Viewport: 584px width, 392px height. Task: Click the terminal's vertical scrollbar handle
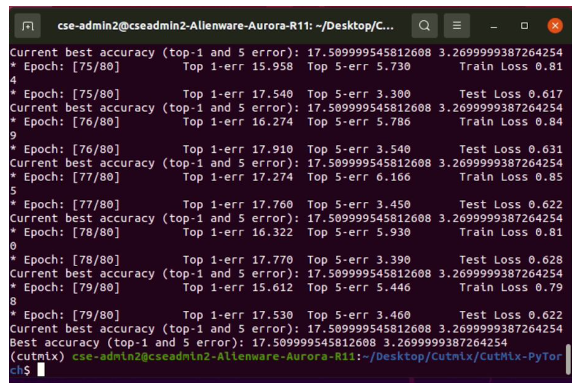[x=568, y=359]
